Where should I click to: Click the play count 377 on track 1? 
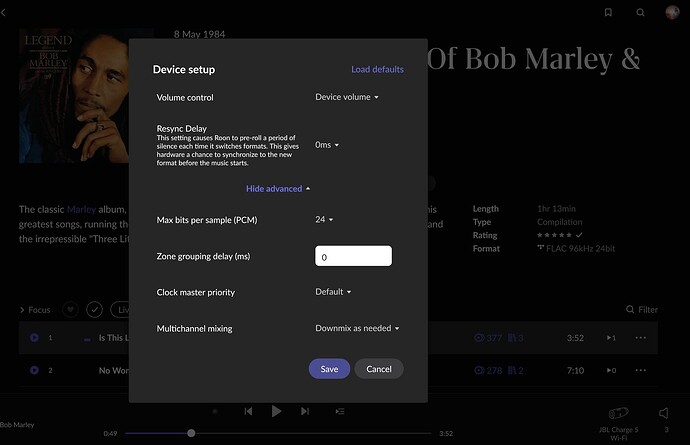coord(488,338)
